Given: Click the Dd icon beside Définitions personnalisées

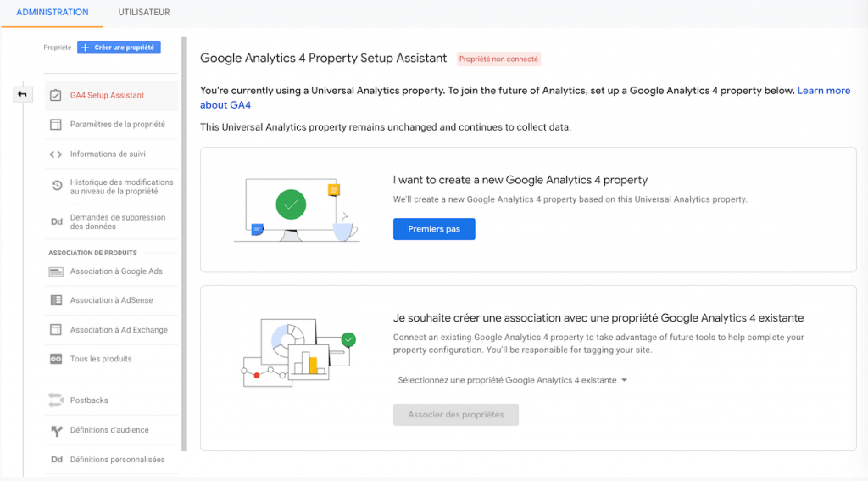Looking at the screenshot, I should [x=57, y=460].
